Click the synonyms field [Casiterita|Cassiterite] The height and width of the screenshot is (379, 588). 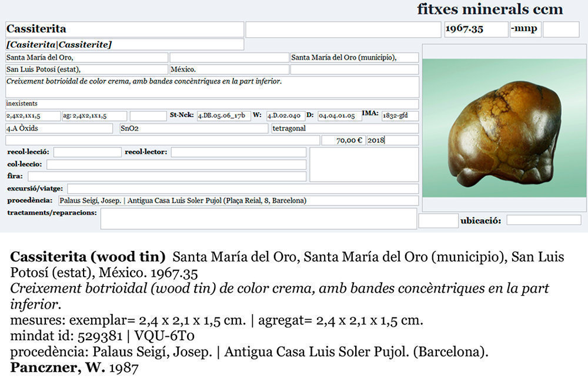pyautogui.click(x=125, y=45)
